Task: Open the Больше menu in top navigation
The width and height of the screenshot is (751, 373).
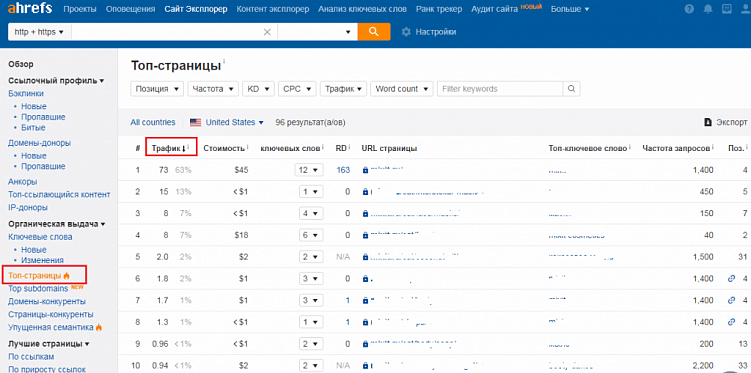Action: 570,9
